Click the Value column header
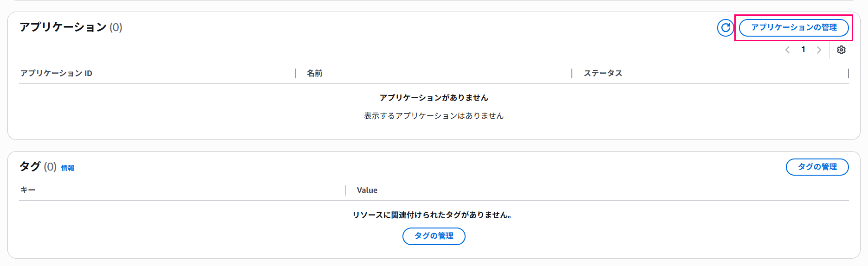Screen dimensions: 868x266 [x=367, y=190]
